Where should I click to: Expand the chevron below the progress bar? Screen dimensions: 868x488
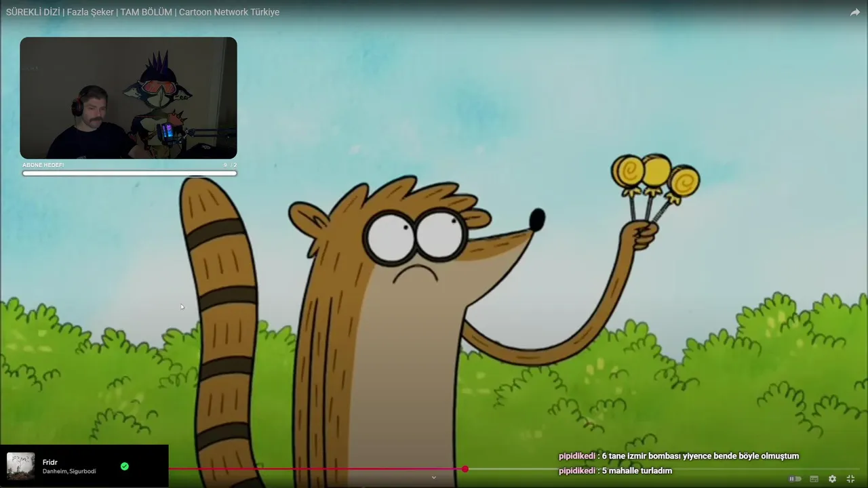434,477
